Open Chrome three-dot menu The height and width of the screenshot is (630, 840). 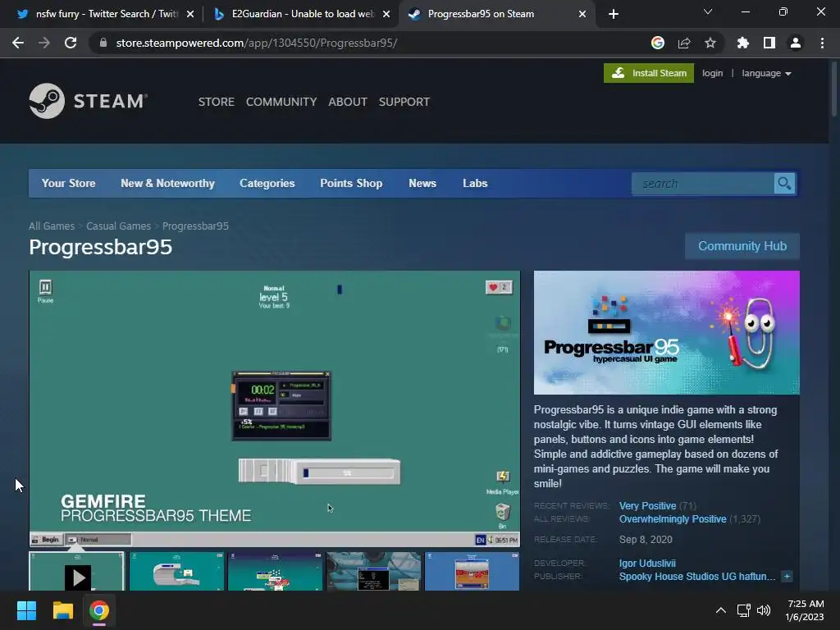[822, 43]
